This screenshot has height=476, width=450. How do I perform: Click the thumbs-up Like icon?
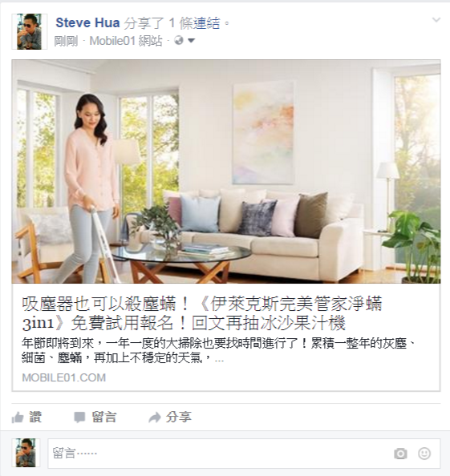pos(18,418)
